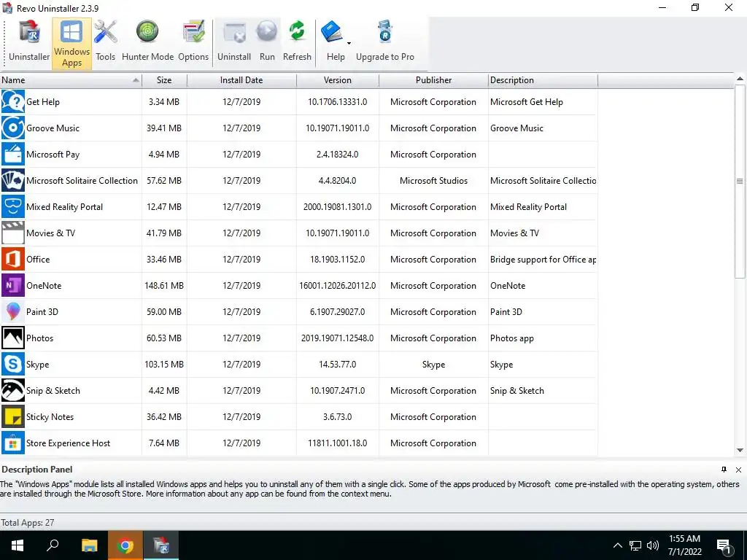
Task: Open the Options dialog
Action: coord(193,42)
